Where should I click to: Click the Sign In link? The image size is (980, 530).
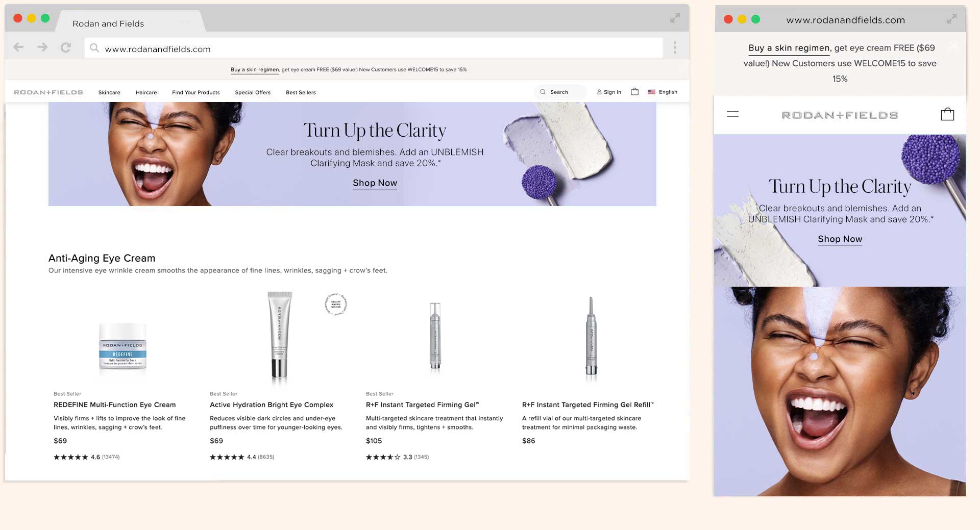[612, 92]
